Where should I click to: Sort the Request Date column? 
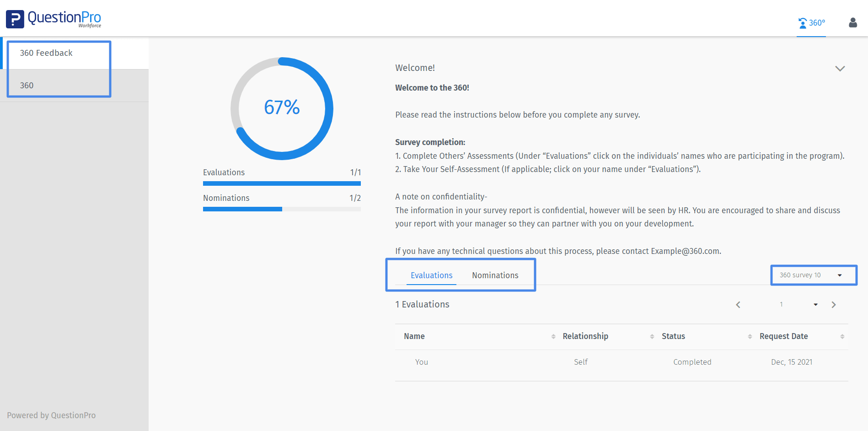click(843, 336)
